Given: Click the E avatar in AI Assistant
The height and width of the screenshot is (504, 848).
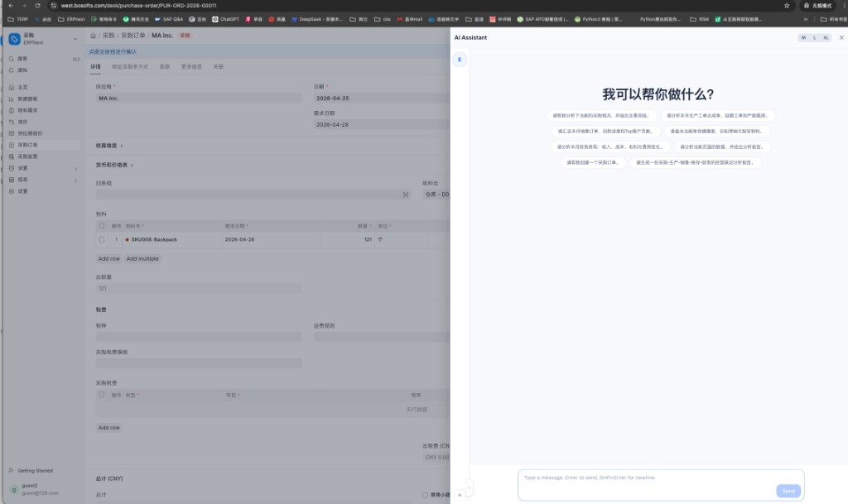Looking at the screenshot, I should [460, 60].
